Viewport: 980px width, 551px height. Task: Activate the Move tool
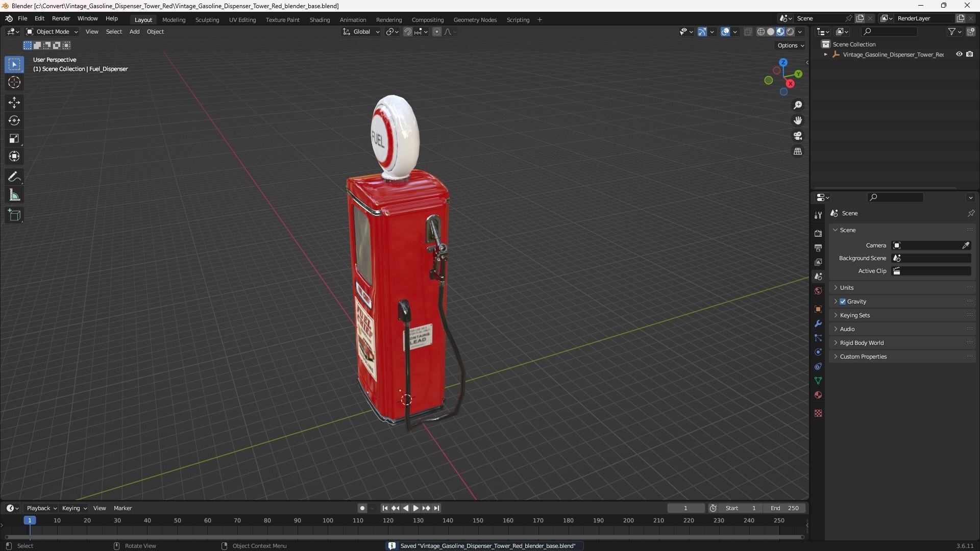coord(14,103)
